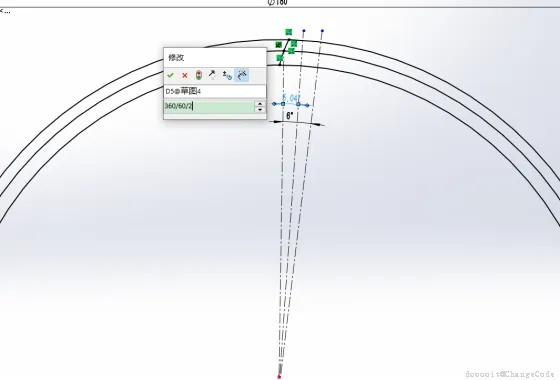Click the reverse direction arrow icon
This screenshot has width=560, height=380.
pyautogui.click(x=212, y=75)
